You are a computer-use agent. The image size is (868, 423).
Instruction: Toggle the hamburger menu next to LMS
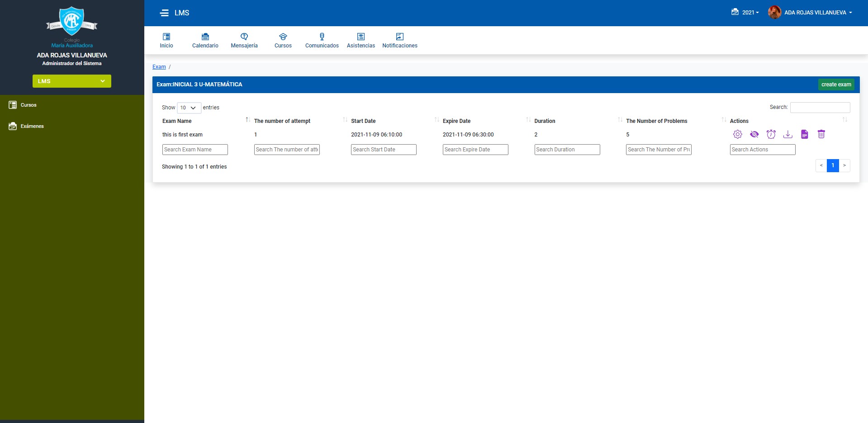point(164,13)
